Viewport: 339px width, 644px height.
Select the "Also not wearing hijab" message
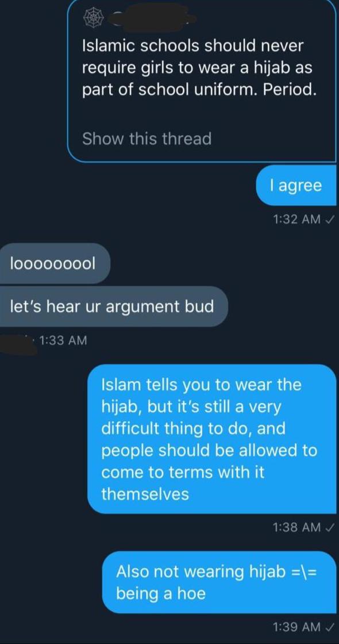pos(219,582)
